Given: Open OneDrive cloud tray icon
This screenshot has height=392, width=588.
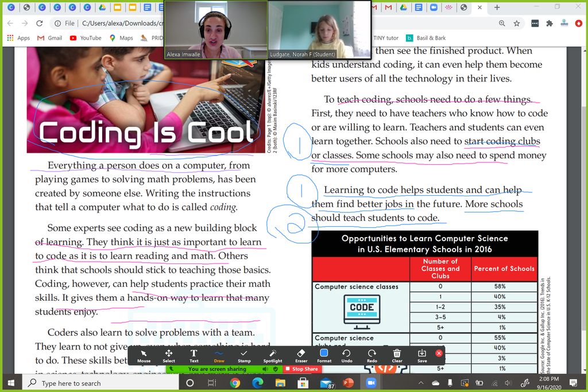Looking at the screenshot, I should click(x=435, y=383).
